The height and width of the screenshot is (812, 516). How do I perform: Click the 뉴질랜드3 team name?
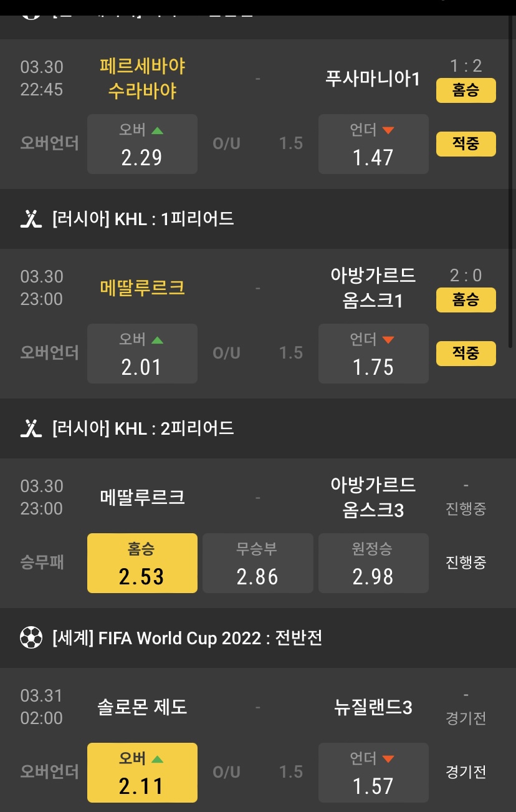click(x=373, y=708)
